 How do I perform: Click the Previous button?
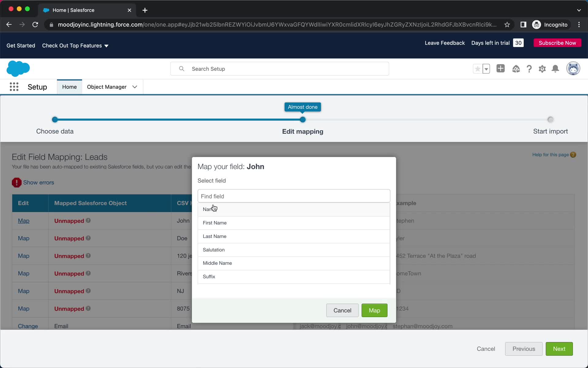524,349
